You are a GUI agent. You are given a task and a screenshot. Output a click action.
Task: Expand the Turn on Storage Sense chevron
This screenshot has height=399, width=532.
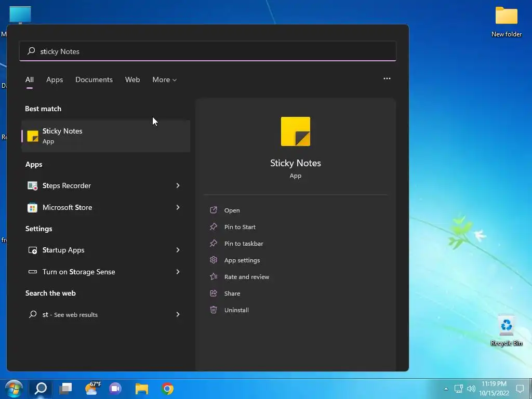(x=178, y=271)
